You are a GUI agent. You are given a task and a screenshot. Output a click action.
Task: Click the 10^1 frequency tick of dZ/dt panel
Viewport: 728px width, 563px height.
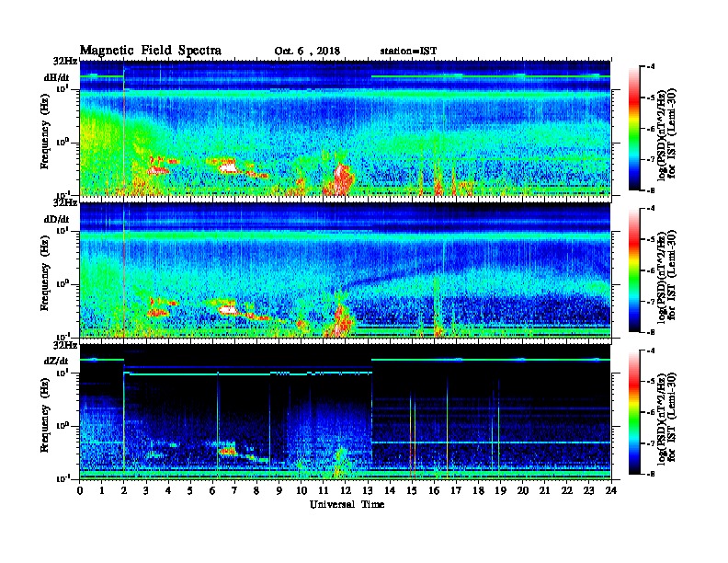(63, 372)
